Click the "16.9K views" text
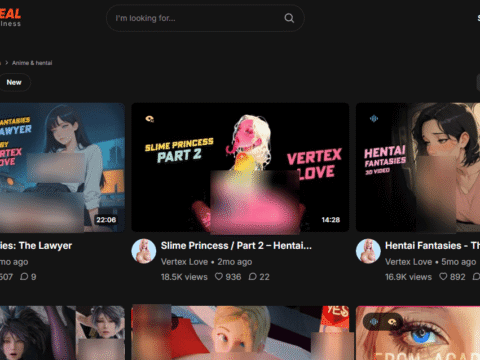Viewport: 480px width, 360px height. coord(408,277)
